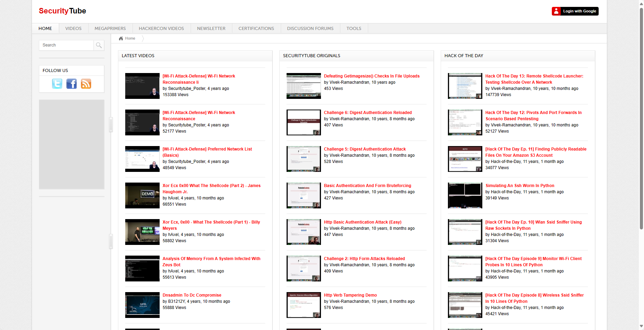Image resolution: width=644 pixels, height=330 pixels.
Task: Click thumbnail of Hack Of The Day 13
Action: point(465,86)
